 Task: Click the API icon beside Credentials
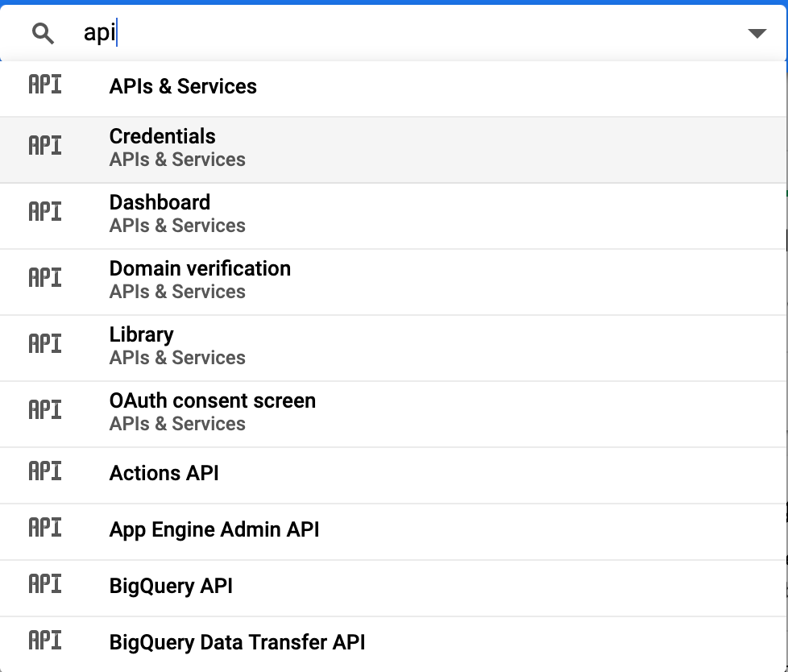pos(45,146)
